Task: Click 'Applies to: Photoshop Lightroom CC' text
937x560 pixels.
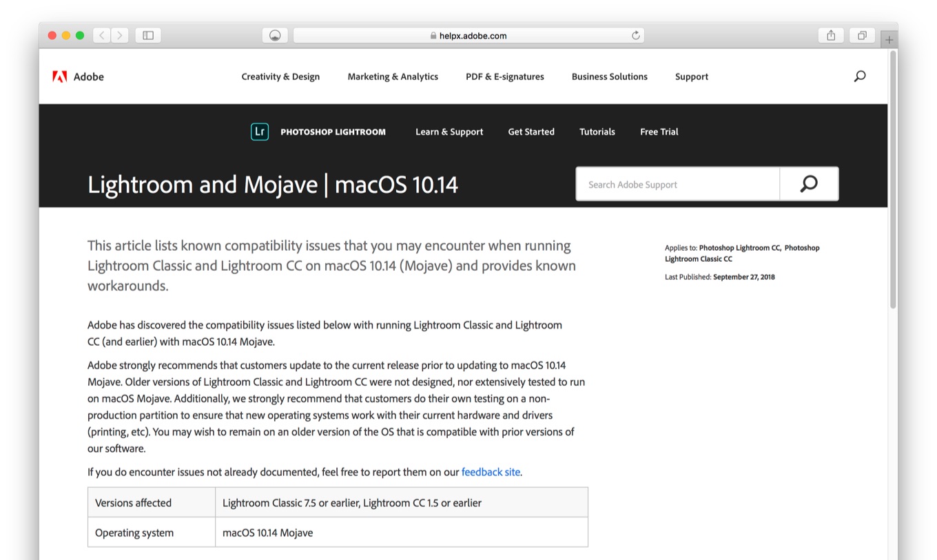Action: click(723, 247)
